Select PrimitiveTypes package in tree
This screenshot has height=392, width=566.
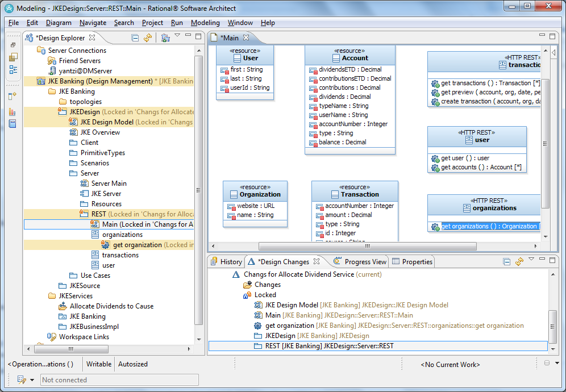pyautogui.click(x=102, y=153)
